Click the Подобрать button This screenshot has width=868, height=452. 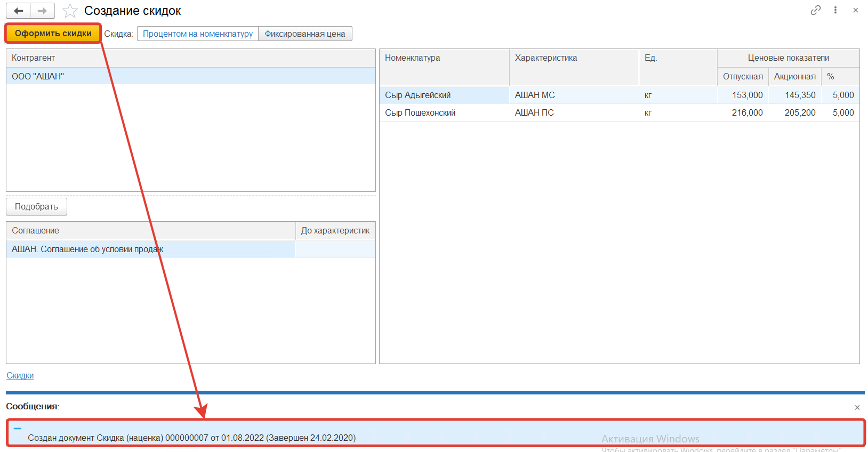point(36,207)
